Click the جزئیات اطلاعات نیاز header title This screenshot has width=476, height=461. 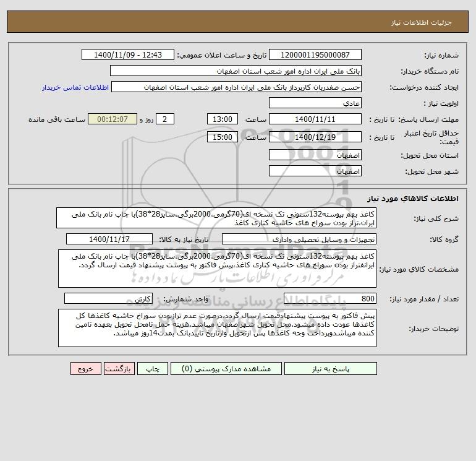(422, 22)
